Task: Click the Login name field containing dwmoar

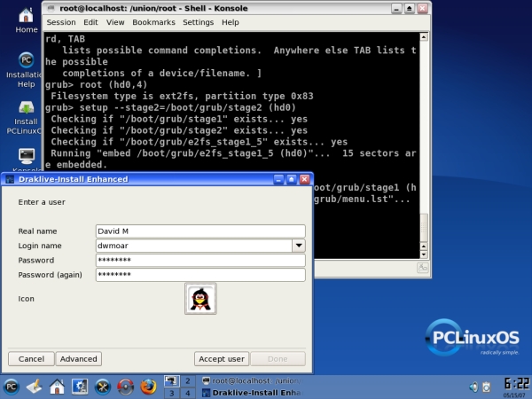Action: [194, 246]
